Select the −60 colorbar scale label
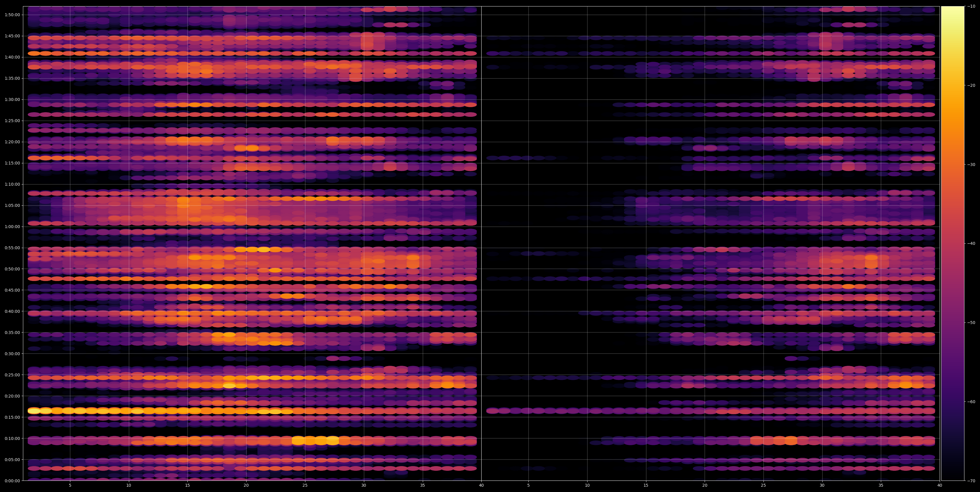The width and height of the screenshot is (980, 492). click(971, 402)
